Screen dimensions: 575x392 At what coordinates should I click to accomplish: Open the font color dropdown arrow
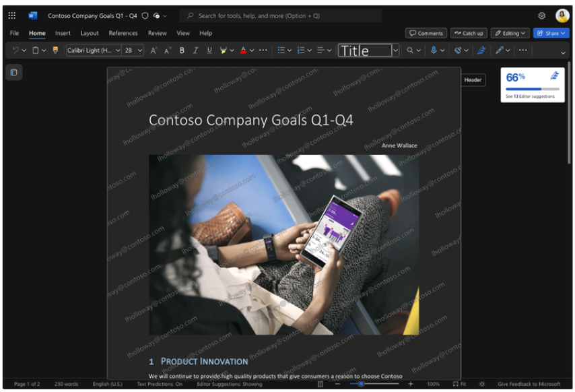pyautogui.click(x=252, y=51)
